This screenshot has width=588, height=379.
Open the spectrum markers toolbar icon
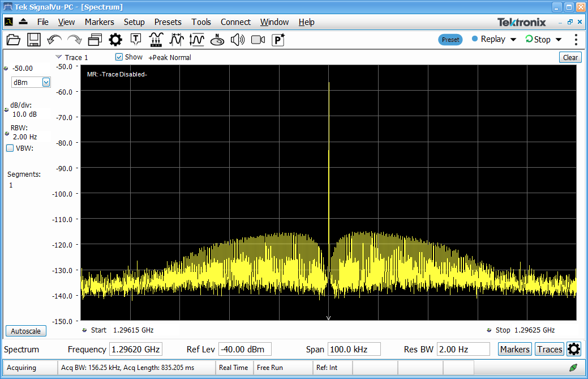(156, 40)
